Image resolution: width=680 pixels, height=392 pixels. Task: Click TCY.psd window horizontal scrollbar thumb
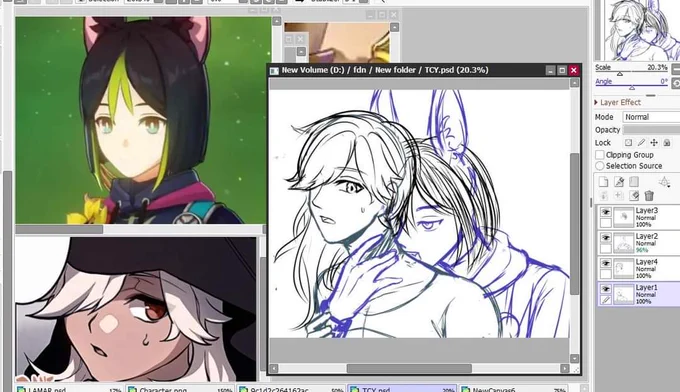[x=409, y=368]
